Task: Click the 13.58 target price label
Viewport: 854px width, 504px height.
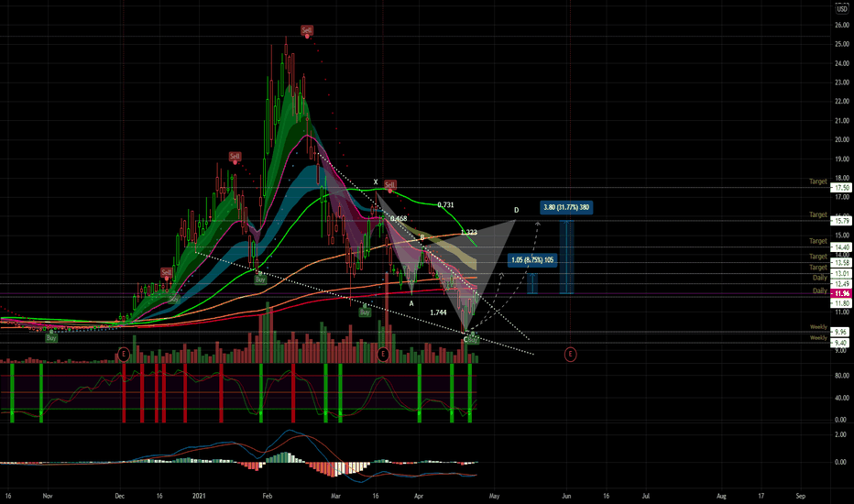Action: pos(840,263)
